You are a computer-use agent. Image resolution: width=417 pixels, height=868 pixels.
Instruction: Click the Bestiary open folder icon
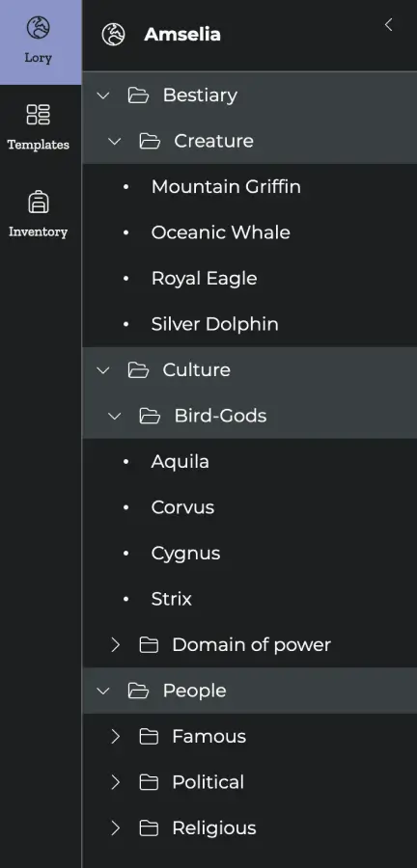click(138, 95)
